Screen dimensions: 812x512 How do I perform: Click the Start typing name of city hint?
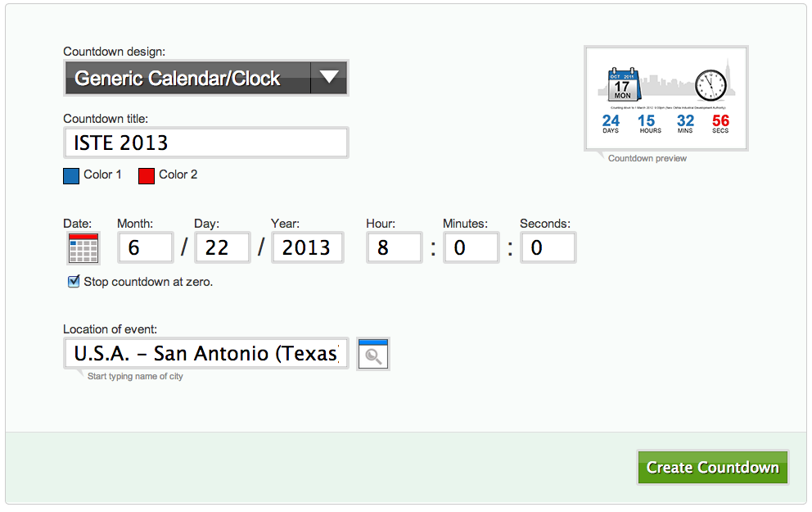pos(135,376)
